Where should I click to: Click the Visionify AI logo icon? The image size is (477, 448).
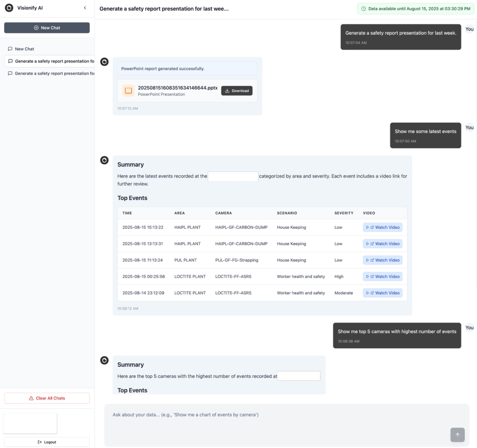point(10,8)
